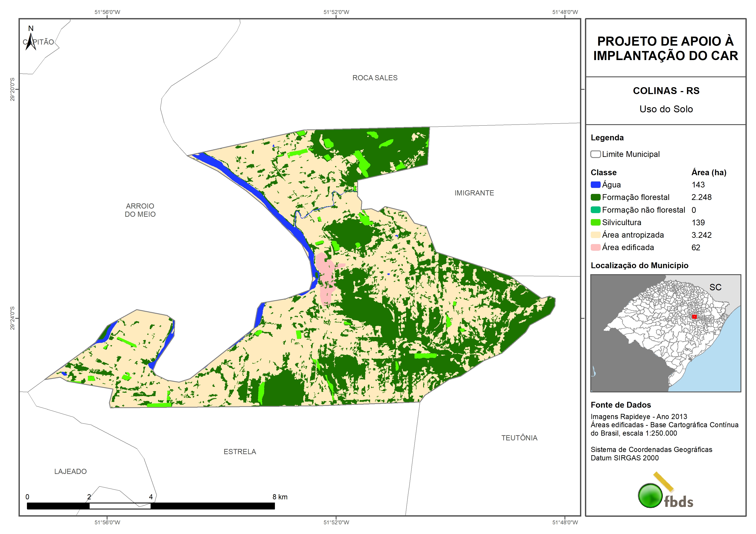Click the scale bar at bottom left
Screen dimensions: 756x534
coord(150,506)
